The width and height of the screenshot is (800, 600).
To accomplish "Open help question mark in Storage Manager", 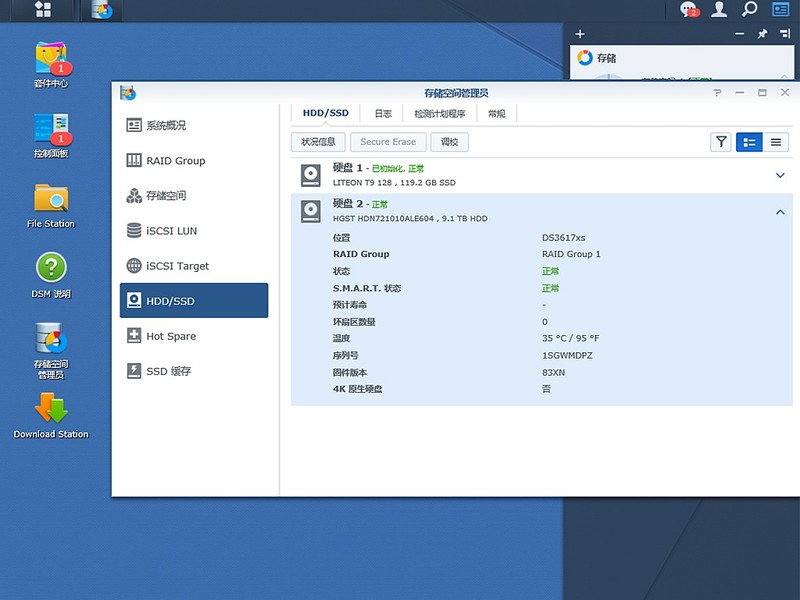I will (717, 92).
